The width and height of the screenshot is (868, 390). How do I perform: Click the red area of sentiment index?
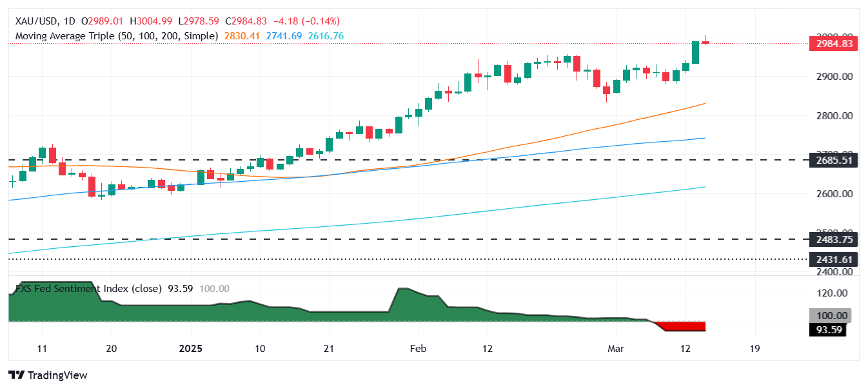684,326
